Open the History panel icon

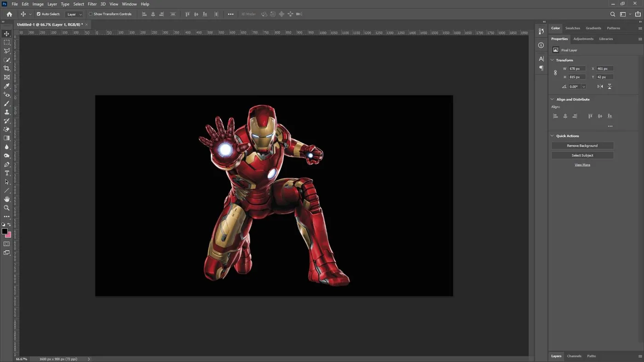[x=541, y=31]
